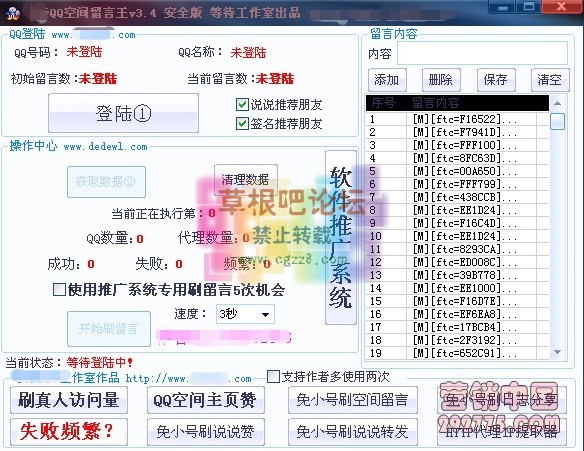Click the 免小号刷说说转发 button

353,432
